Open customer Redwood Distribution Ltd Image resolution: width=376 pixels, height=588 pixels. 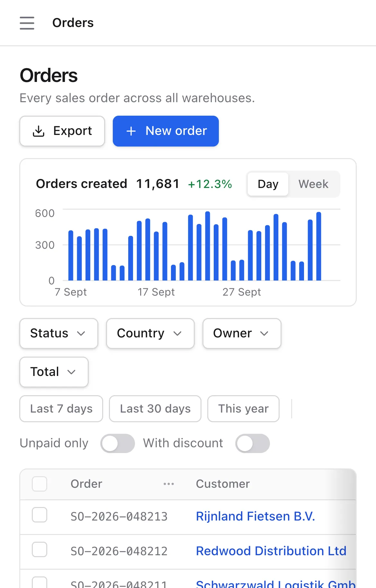(271, 551)
